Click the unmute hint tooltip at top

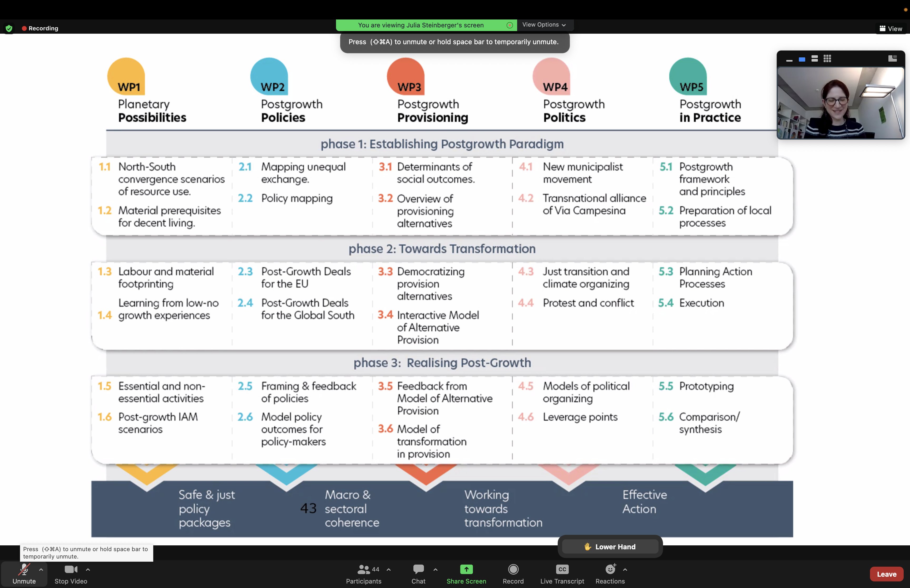click(x=454, y=42)
